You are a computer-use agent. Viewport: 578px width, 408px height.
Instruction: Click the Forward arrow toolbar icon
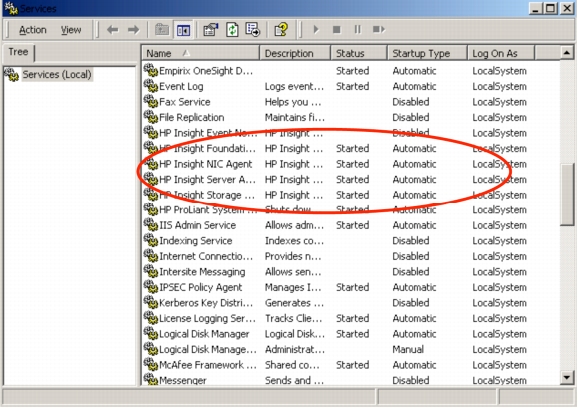pos(133,29)
